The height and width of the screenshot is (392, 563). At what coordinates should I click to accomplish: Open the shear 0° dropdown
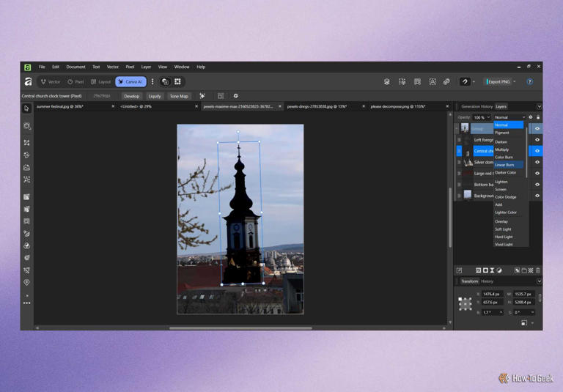[532, 312]
